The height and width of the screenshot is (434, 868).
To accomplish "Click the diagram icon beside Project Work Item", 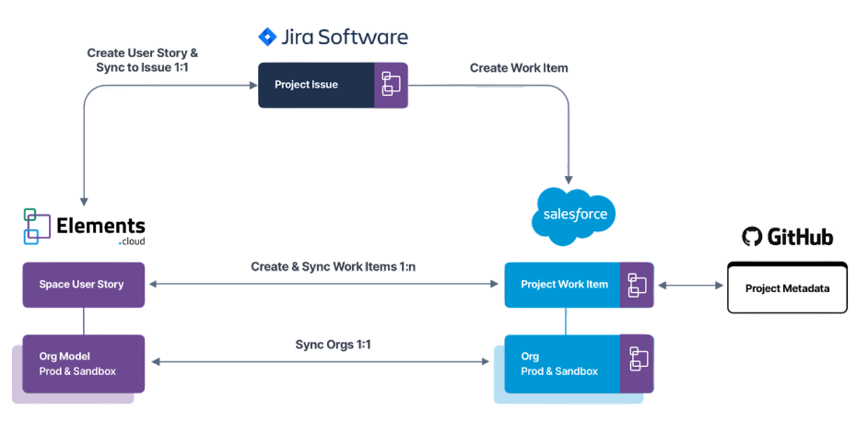I will click(637, 285).
